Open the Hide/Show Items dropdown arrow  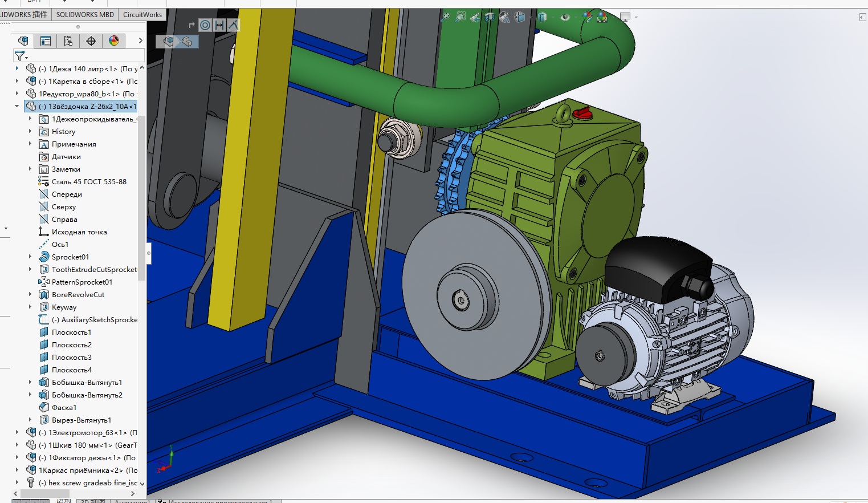[x=576, y=17]
